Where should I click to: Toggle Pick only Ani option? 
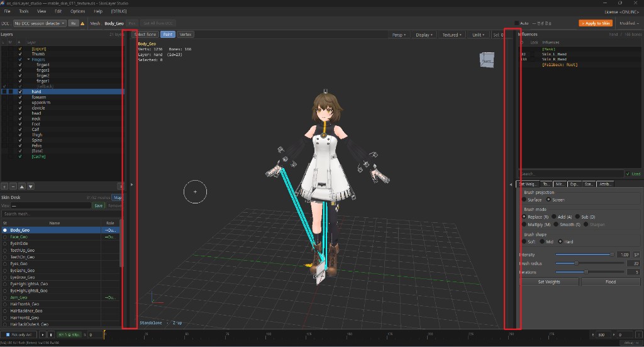pyautogui.click(x=19, y=334)
